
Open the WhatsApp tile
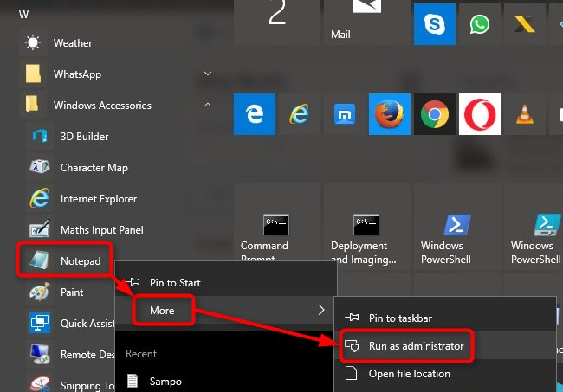click(x=480, y=23)
